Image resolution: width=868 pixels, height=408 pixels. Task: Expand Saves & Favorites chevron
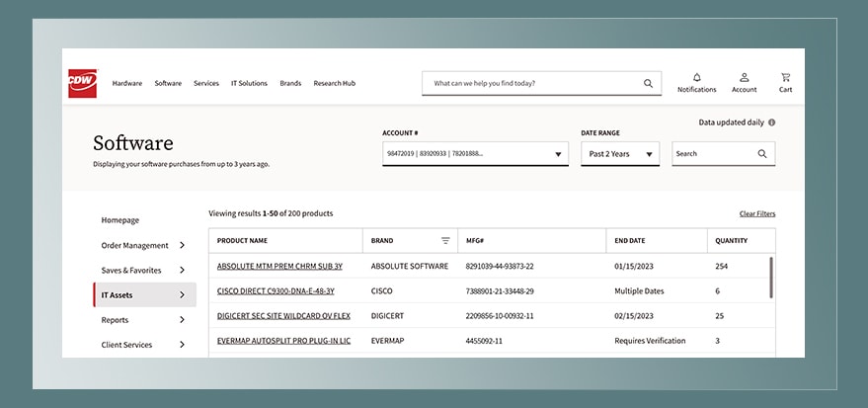pos(182,270)
